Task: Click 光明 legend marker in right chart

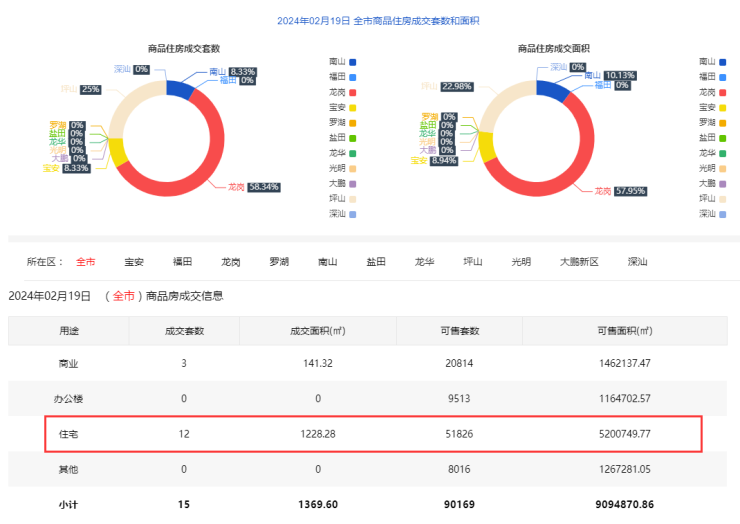Action: (723, 168)
